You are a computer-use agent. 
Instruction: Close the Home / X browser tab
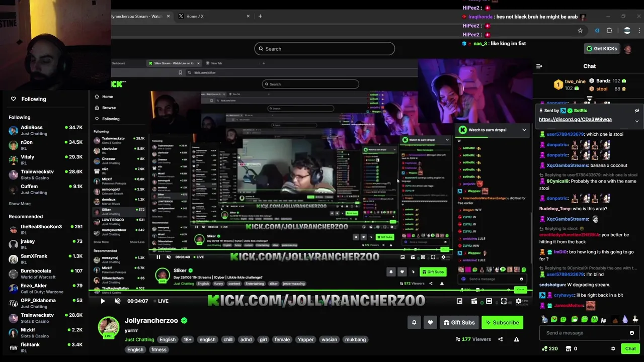(248, 16)
